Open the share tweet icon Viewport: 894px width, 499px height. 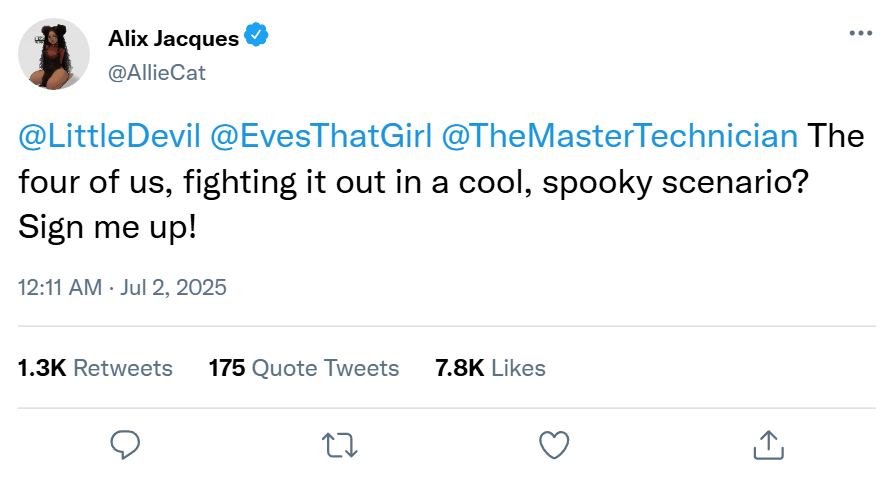point(767,444)
